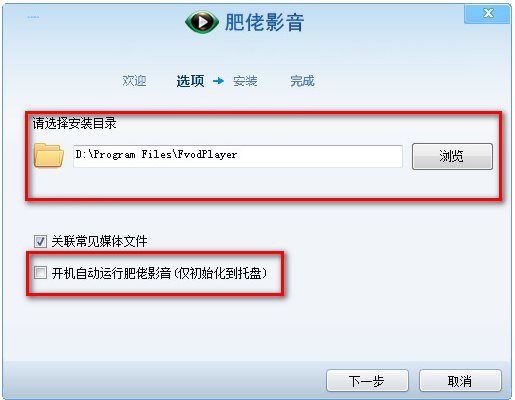
Task: Click the 请选择安装目录 heading
Action: pos(74,123)
